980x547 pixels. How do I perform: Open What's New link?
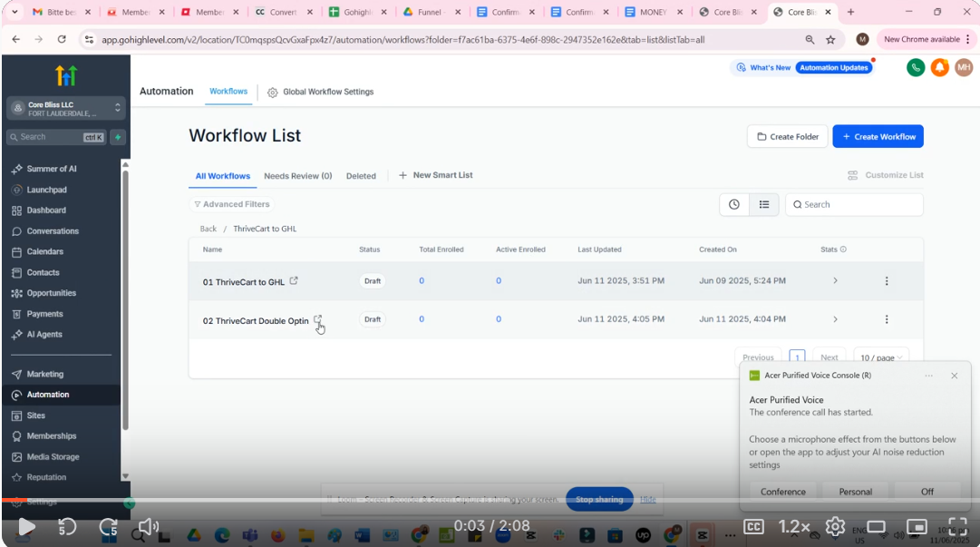763,67
